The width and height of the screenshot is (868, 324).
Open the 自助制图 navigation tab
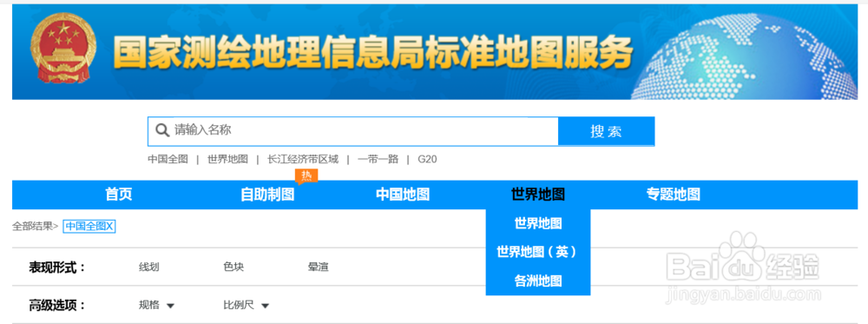click(x=267, y=195)
